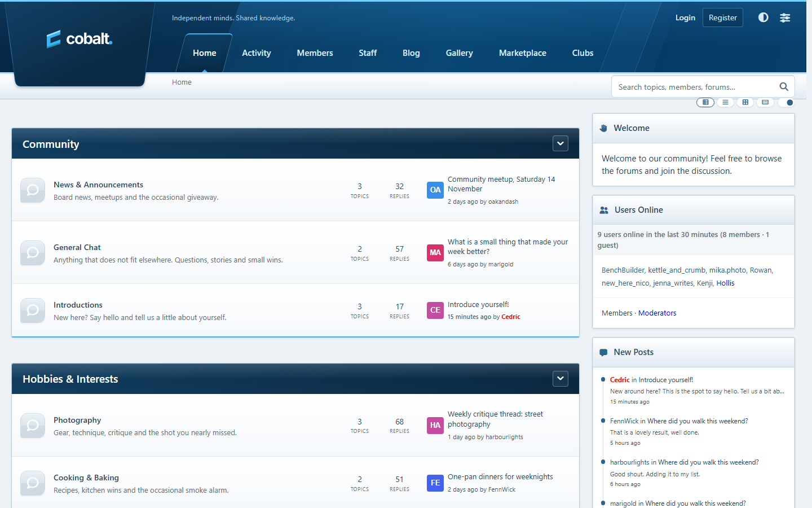The height and width of the screenshot is (508, 812).
Task: Collapse the Community category
Action: 561,143
